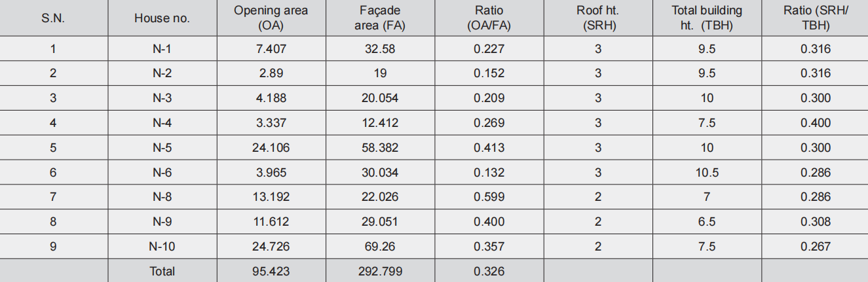Select the House no. column header
The height and width of the screenshot is (282, 868).
click(162, 18)
